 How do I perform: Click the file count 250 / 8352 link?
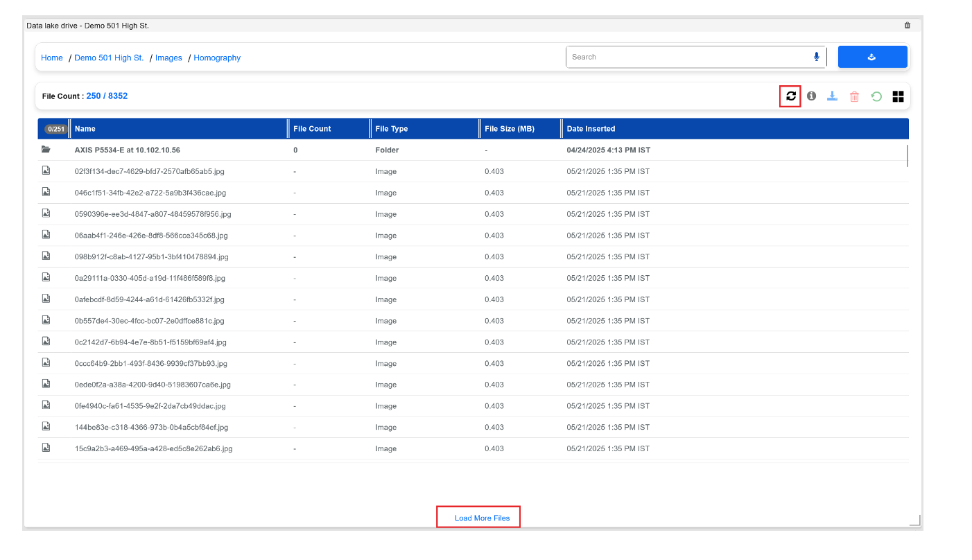pyautogui.click(x=108, y=96)
